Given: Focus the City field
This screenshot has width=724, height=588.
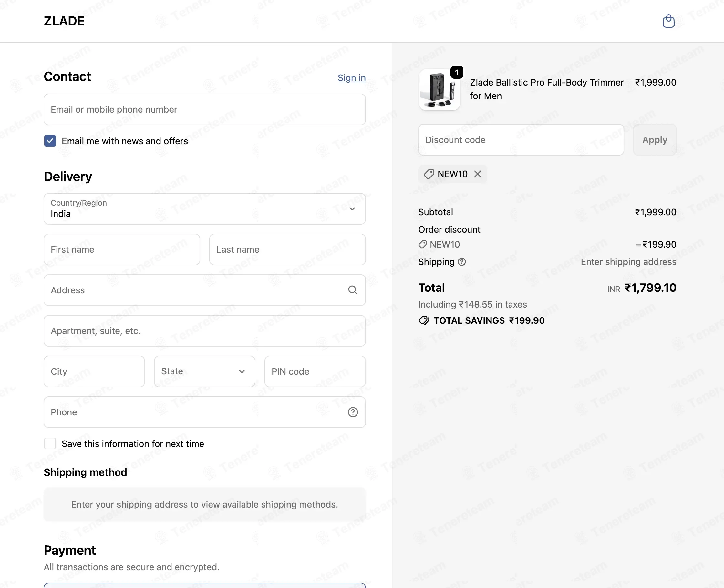Looking at the screenshot, I should pyautogui.click(x=94, y=371).
